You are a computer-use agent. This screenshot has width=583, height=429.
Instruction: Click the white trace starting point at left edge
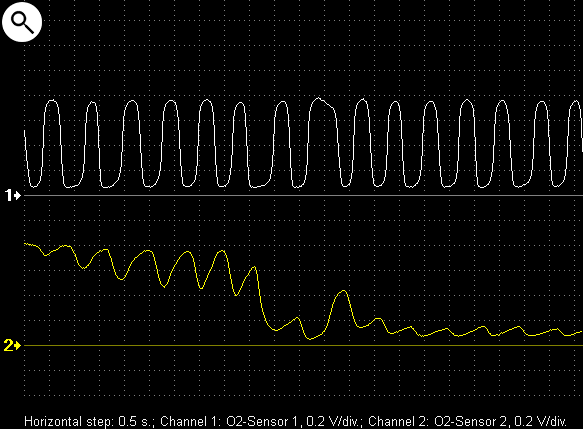click(x=25, y=132)
